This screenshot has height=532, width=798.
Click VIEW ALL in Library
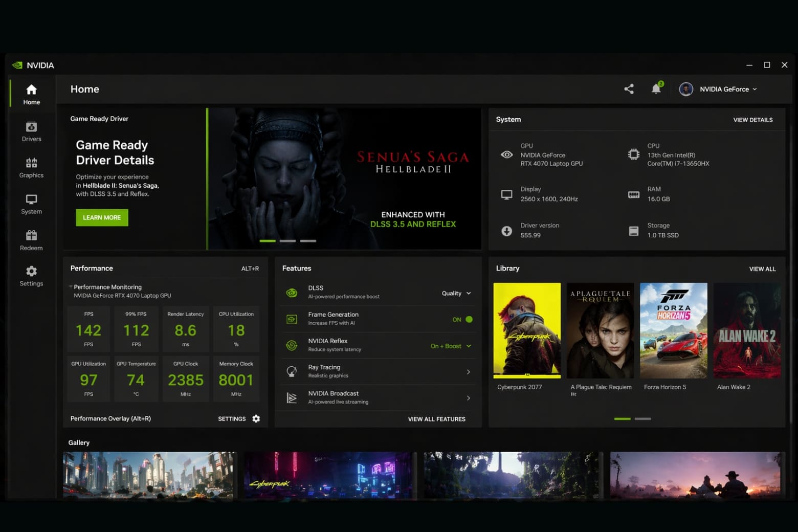(762, 269)
